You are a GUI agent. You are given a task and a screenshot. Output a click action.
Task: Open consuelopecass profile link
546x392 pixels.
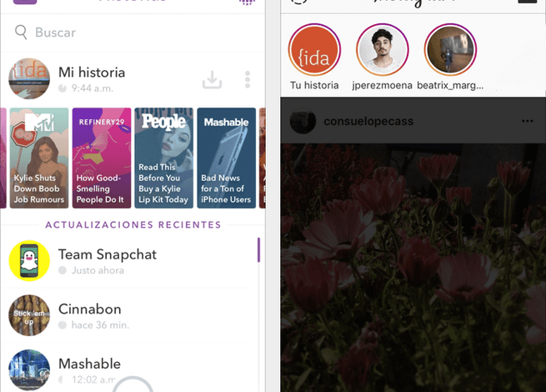tap(368, 122)
